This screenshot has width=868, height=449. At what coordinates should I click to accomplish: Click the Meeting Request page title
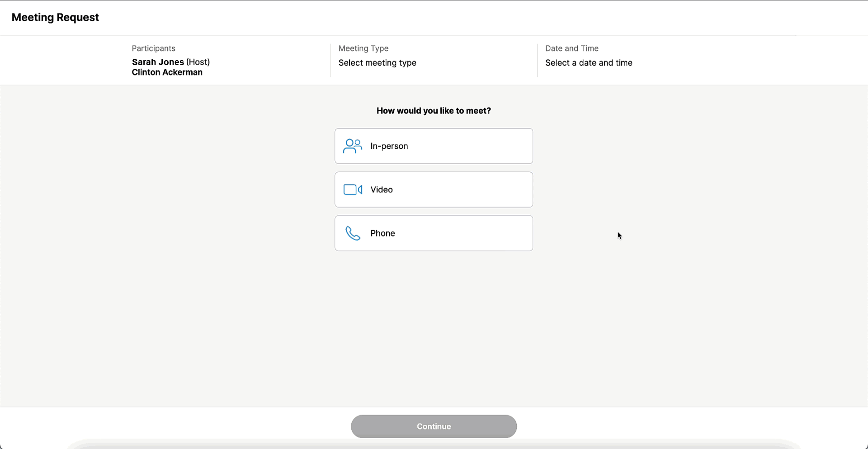click(x=55, y=17)
